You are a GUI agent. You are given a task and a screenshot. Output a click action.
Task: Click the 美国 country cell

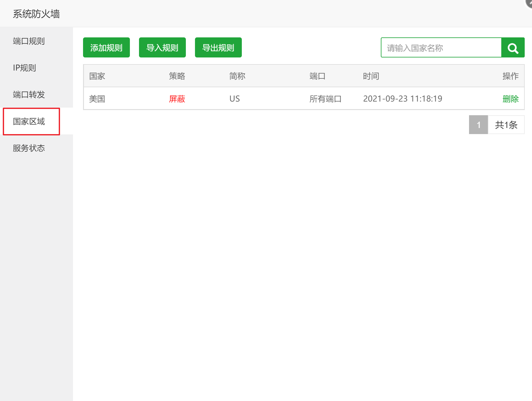[97, 99]
